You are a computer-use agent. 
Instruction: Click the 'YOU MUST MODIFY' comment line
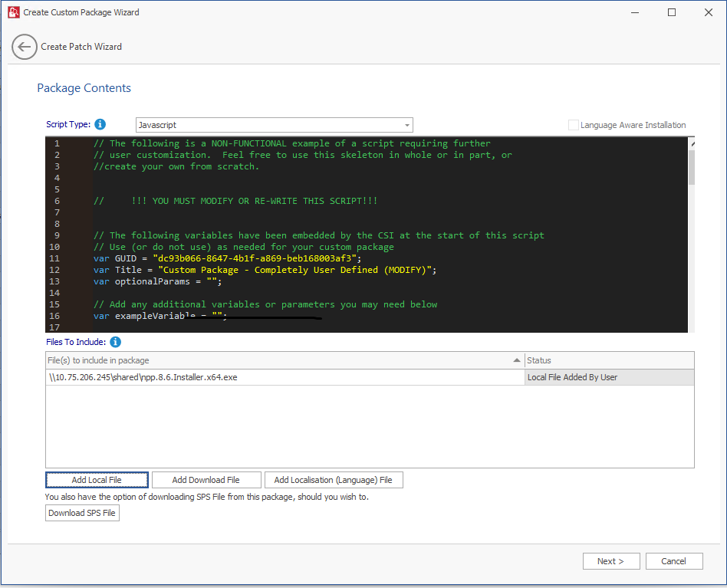(235, 201)
